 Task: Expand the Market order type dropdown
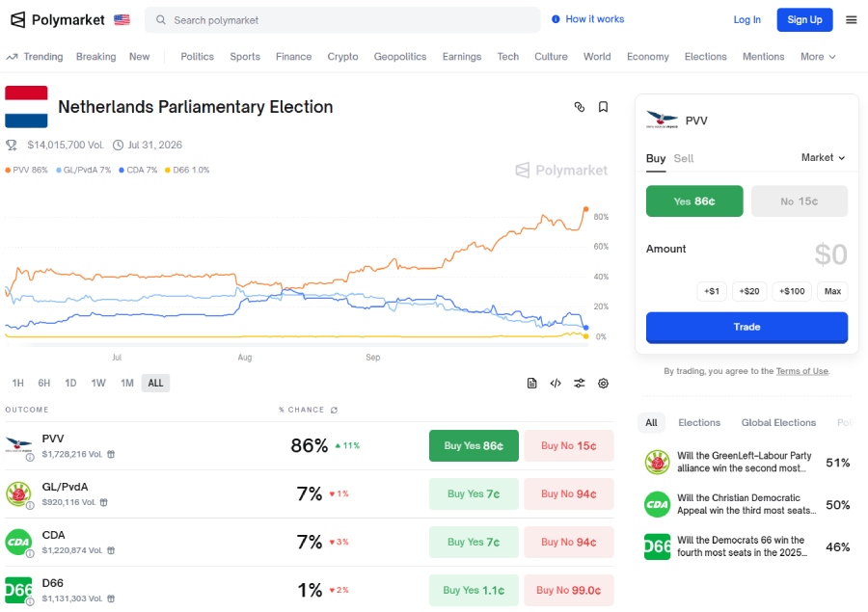(x=823, y=157)
